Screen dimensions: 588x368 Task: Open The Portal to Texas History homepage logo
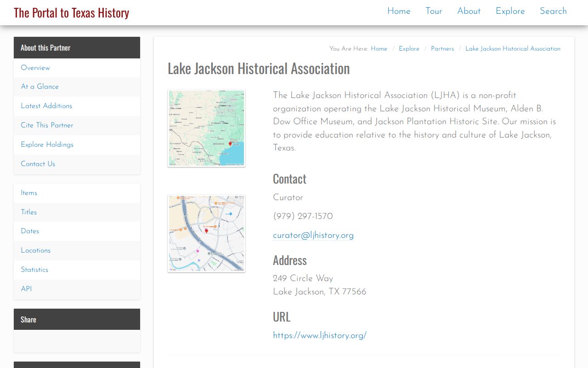tap(71, 12)
